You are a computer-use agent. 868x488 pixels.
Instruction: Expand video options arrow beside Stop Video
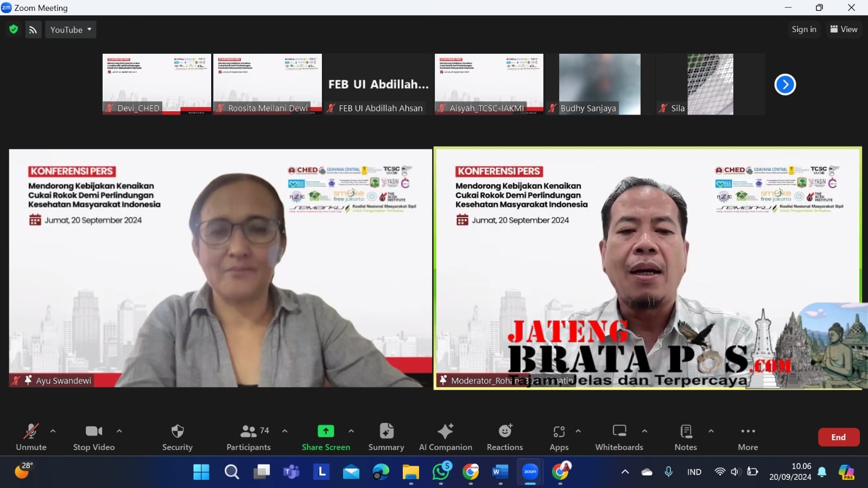point(119,431)
